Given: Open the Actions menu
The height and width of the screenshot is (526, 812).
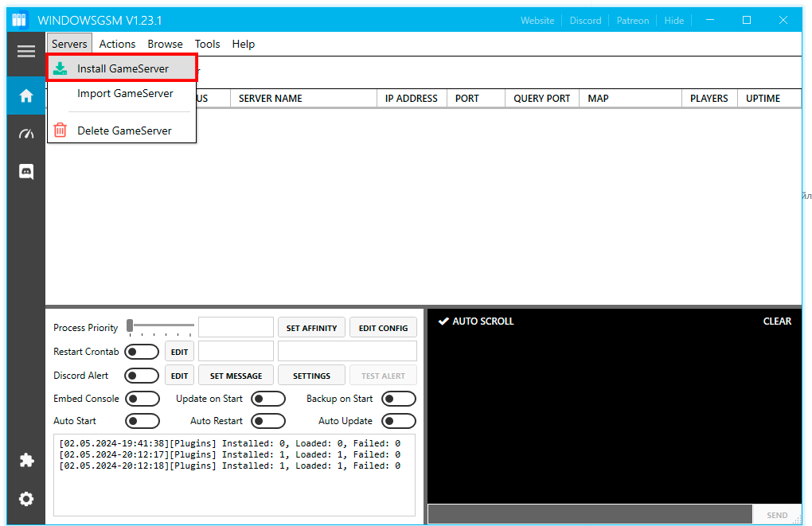Looking at the screenshot, I should [118, 44].
